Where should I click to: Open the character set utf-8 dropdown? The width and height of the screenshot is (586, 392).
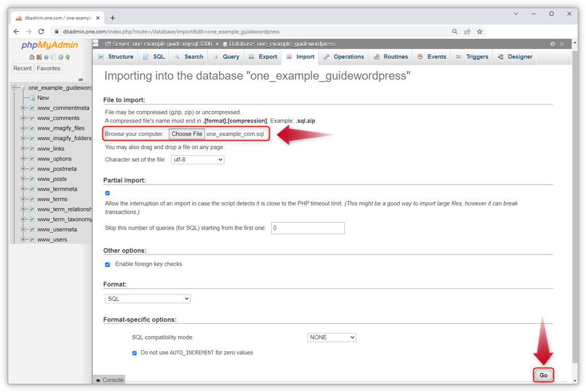(197, 160)
